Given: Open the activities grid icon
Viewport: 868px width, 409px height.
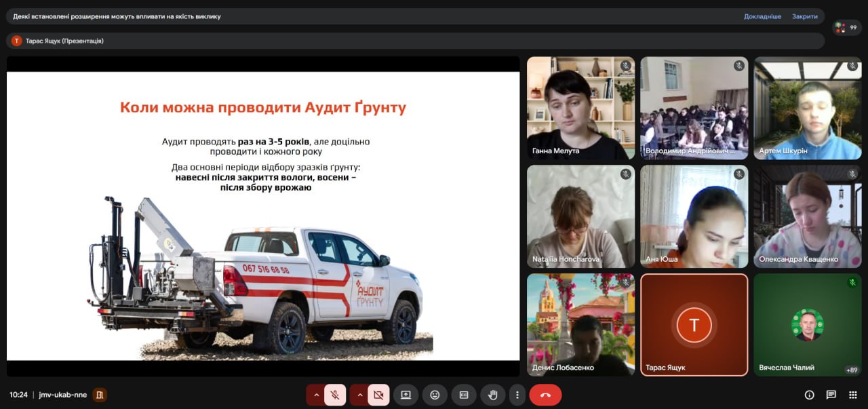Looking at the screenshot, I should 852,395.
